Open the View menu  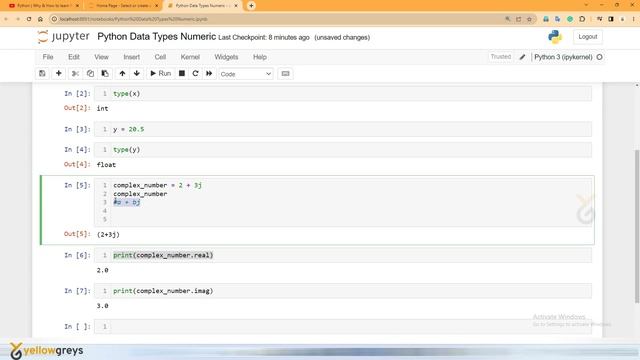[x=101, y=57]
